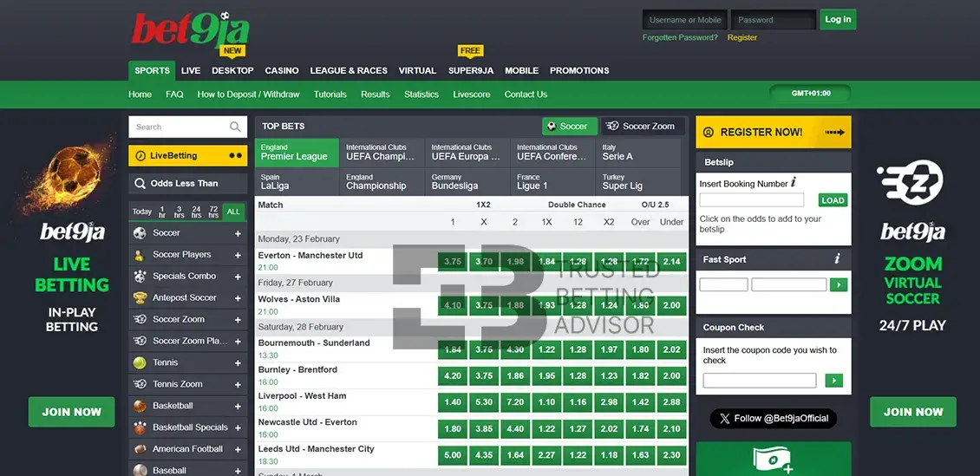The height and width of the screenshot is (476, 980).
Task: Select the 1 hr time filter
Action: pyautogui.click(x=162, y=212)
